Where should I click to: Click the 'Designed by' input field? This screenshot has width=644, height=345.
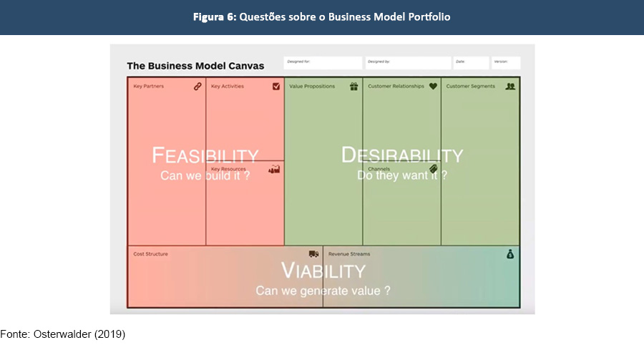click(408, 63)
